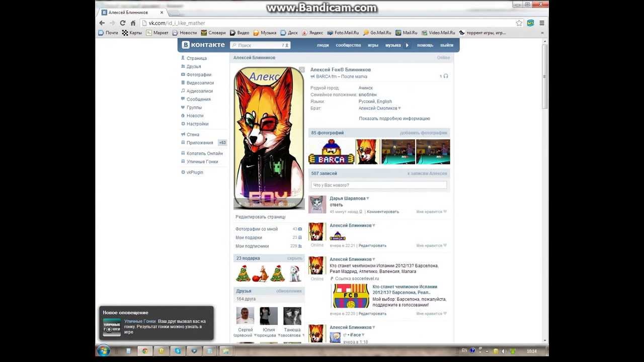Open friend Сергей's avatar
The image size is (644, 362).
pyautogui.click(x=245, y=316)
